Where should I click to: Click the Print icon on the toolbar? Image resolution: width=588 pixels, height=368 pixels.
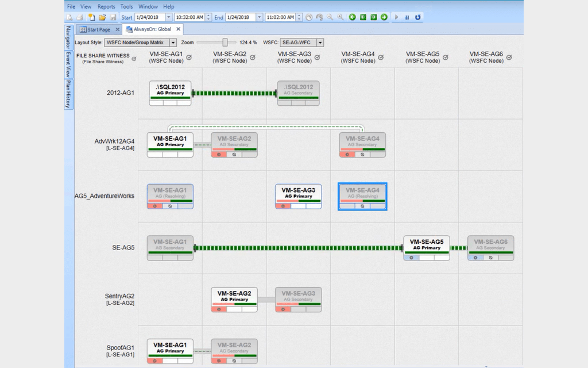click(x=79, y=16)
